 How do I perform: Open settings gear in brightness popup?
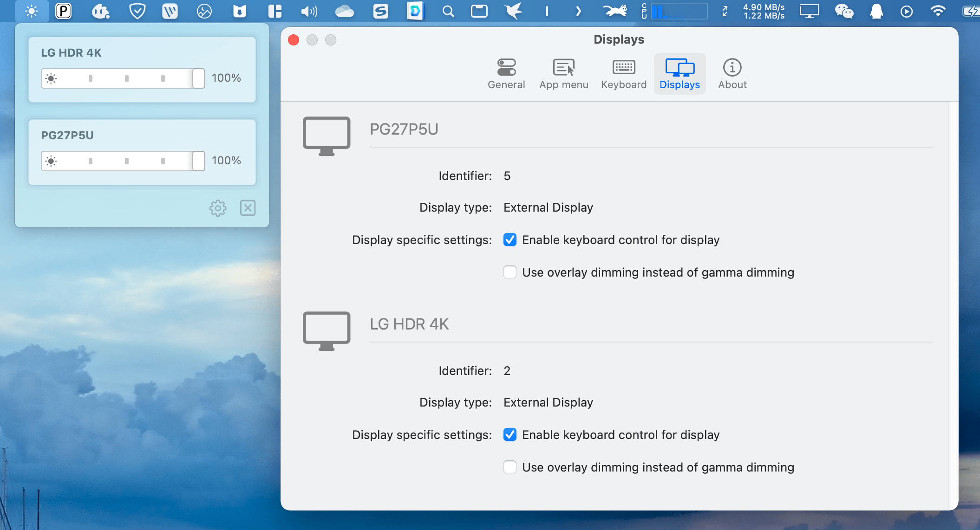(x=218, y=208)
